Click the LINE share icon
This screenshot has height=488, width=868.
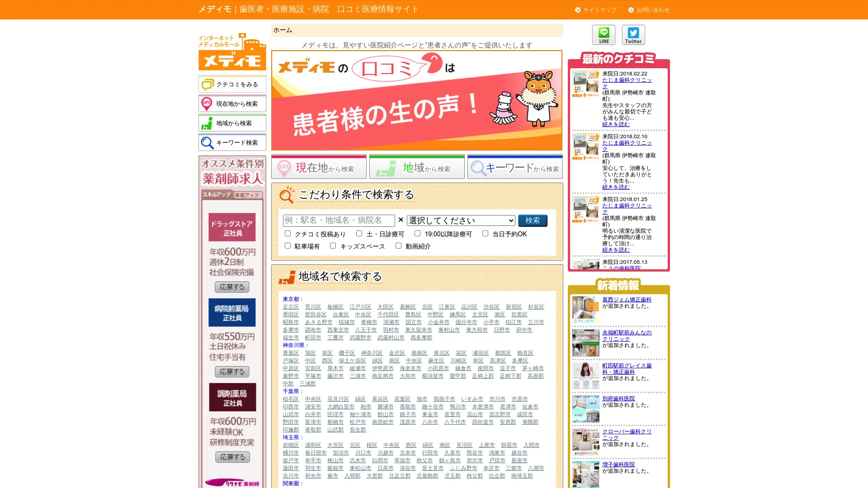click(604, 35)
